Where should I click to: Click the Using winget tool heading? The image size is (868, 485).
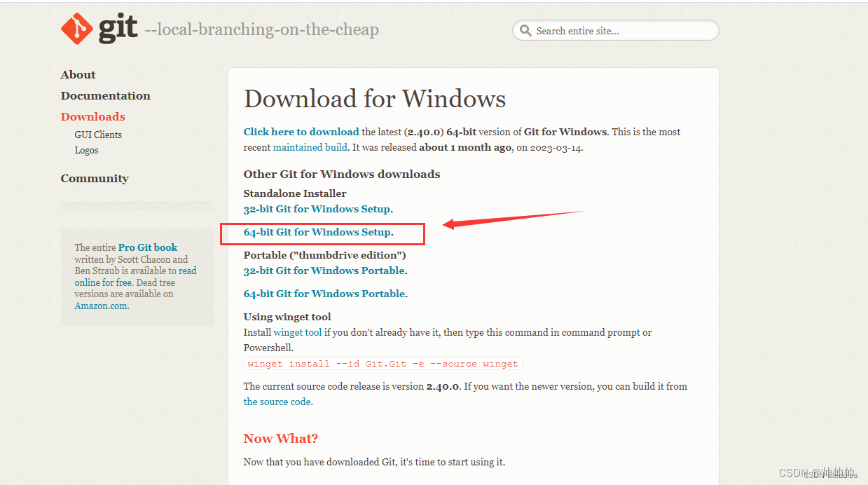287,317
